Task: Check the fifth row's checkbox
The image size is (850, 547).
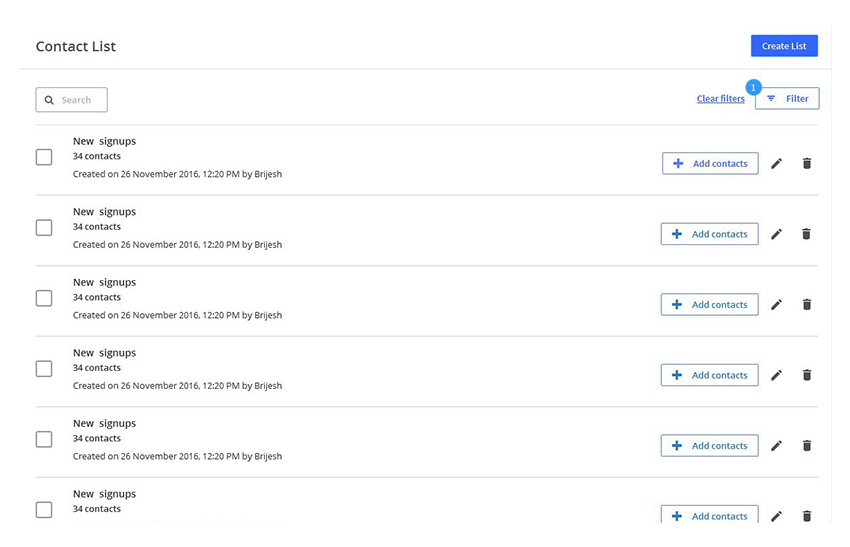Action: 44,439
